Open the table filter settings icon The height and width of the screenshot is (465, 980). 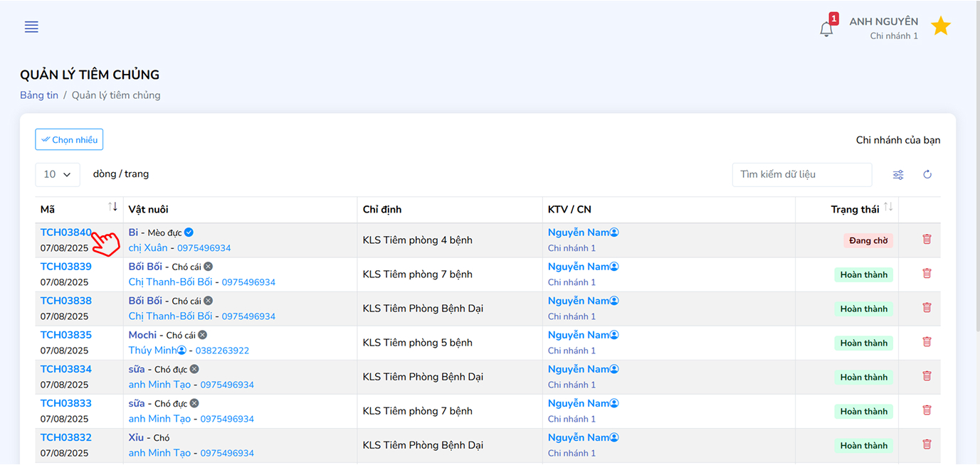898,175
